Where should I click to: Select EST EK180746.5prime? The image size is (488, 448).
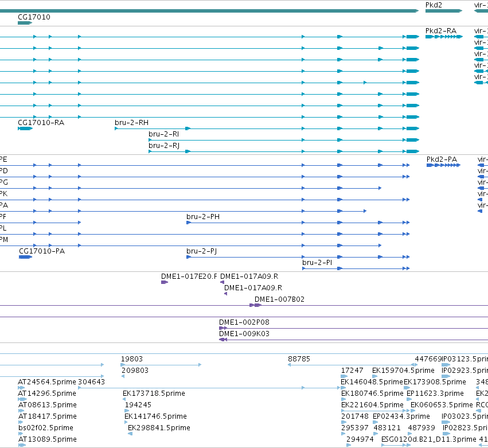343,399
